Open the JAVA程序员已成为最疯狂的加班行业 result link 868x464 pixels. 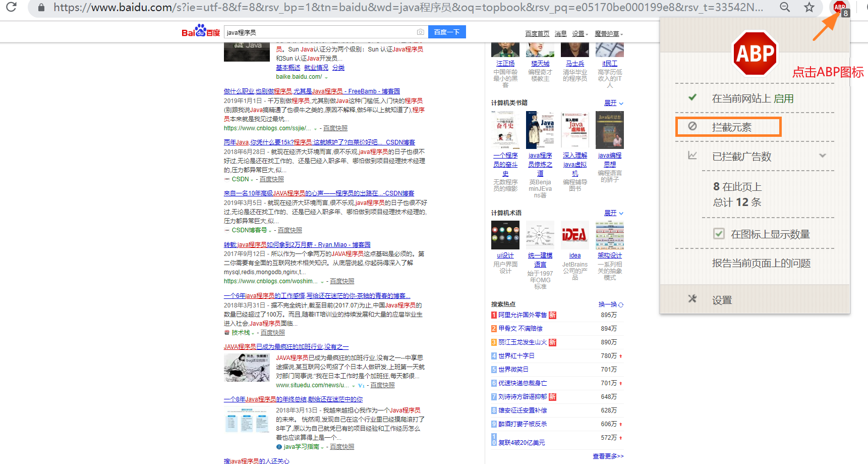(286, 346)
